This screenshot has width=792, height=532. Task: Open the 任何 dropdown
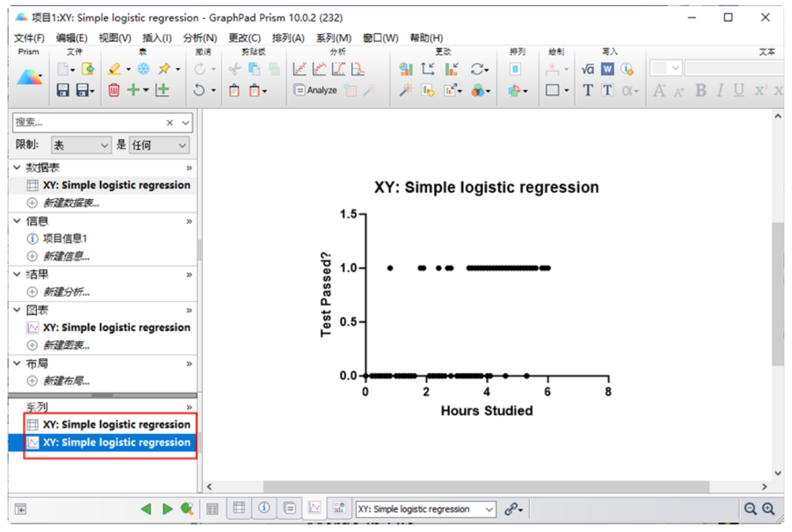159,145
